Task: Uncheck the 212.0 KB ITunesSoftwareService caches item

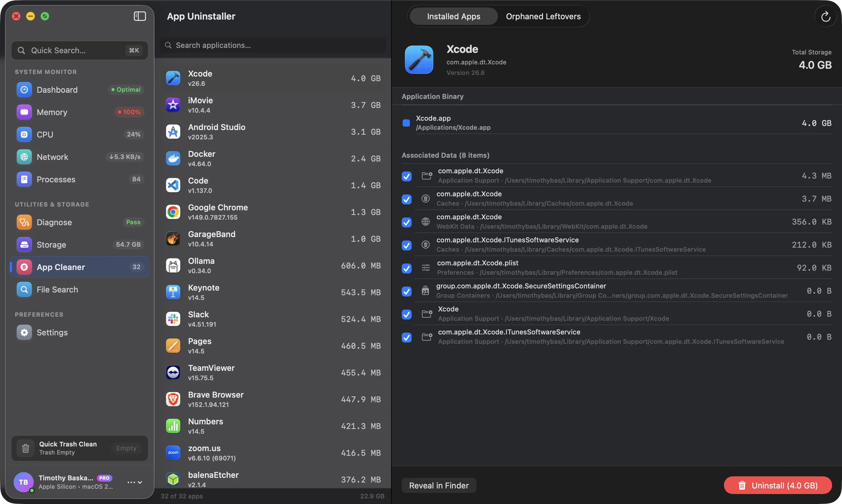Action: tap(407, 245)
